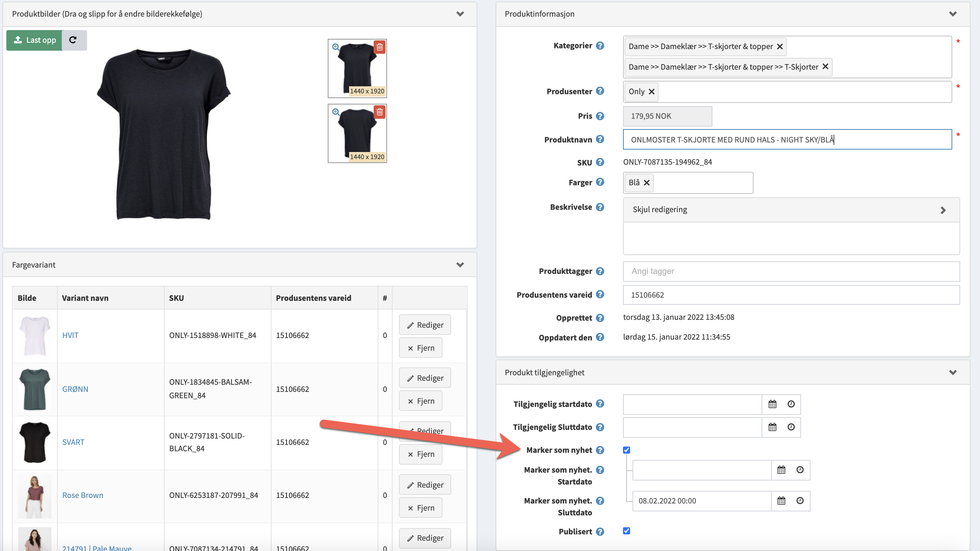Click Rediger for the HVIT variant
This screenshot has height=551, width=980.
pyautogui.click(x=425, y=325)
